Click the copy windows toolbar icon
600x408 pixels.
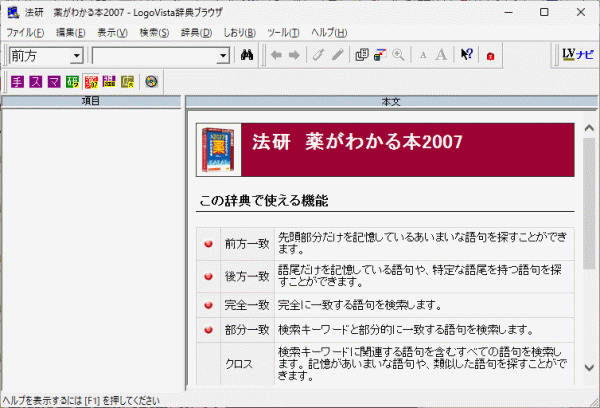[361, 55]
